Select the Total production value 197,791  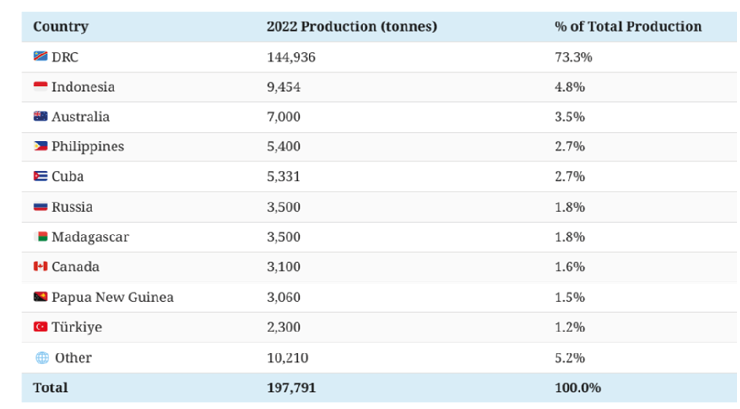[x=291, y=387]
